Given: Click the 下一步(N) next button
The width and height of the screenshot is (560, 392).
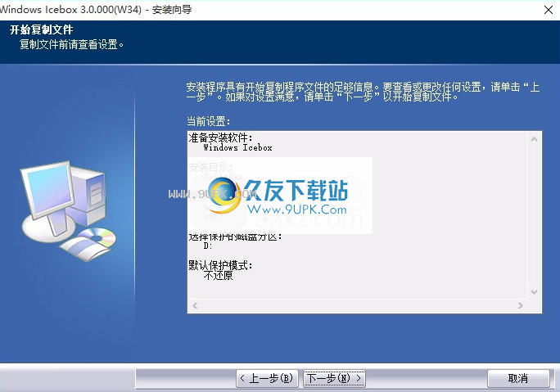Looking at the screenshot, I should [334, 378].
